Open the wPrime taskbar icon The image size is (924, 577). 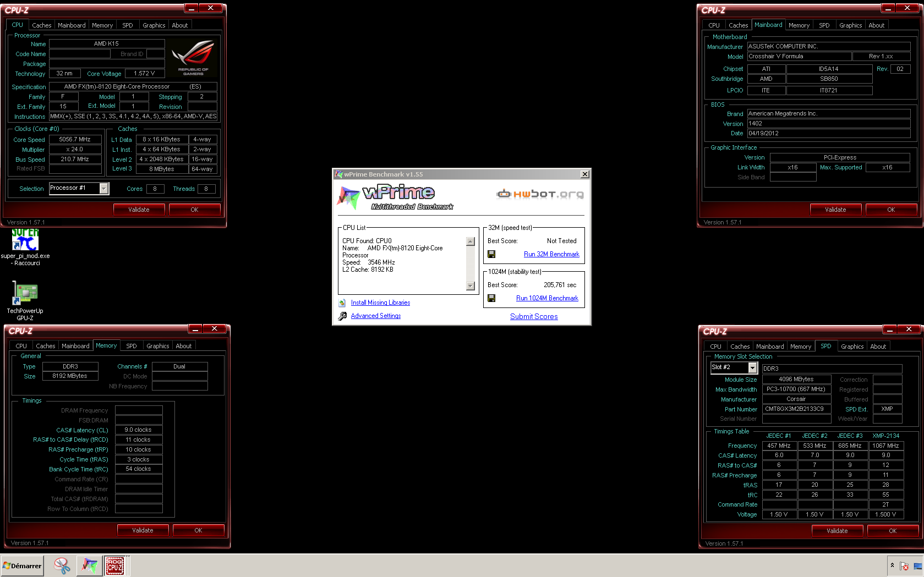tap(89, 565)
